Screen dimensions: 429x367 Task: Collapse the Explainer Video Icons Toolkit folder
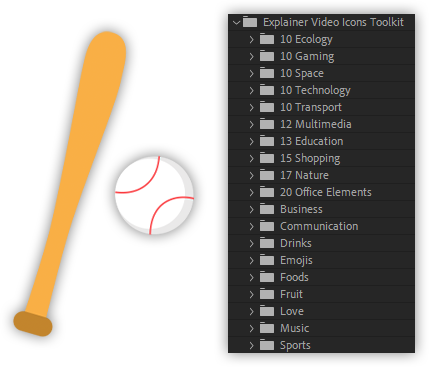(237, 23)
